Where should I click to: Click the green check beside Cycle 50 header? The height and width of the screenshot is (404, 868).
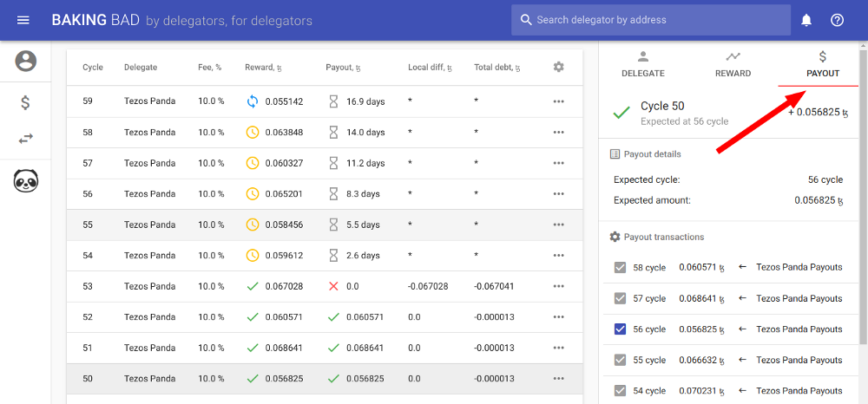click(621, 113)
